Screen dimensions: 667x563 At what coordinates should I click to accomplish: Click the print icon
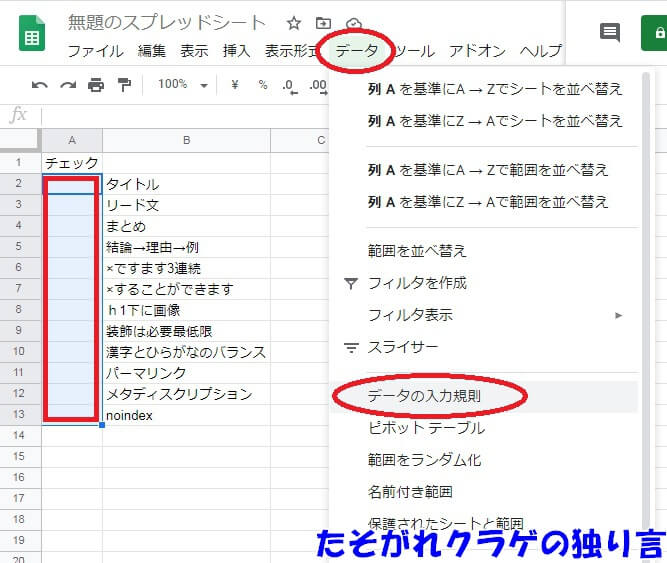(x=96, y=85)
